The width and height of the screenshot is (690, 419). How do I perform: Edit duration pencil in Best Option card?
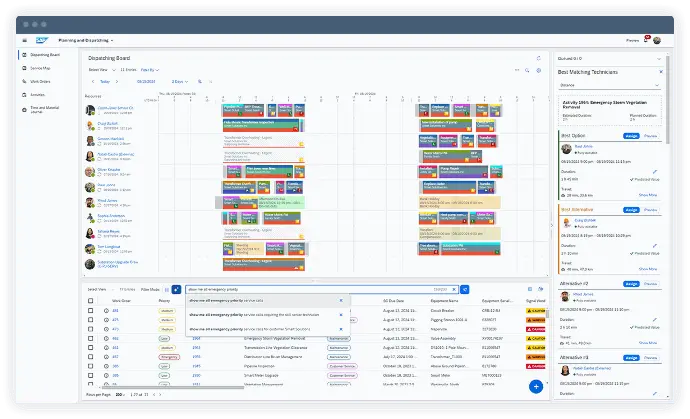click(655, 172)
